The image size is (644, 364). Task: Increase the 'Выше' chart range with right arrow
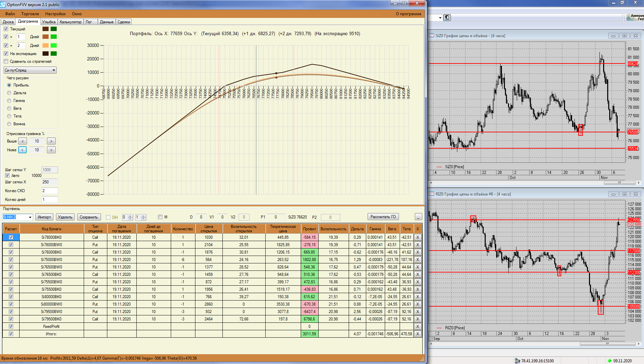point(51,141)
